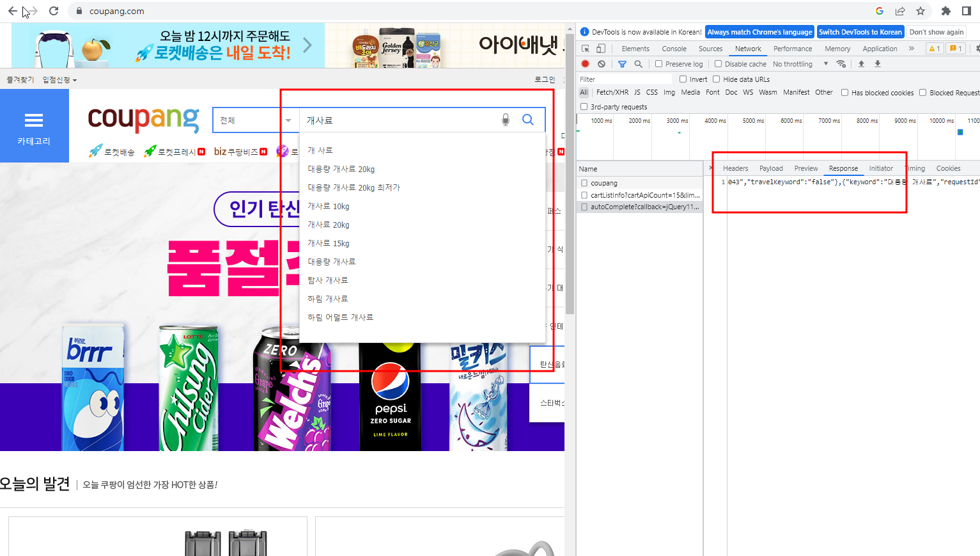Click the warnings count badge
The width and height of the screenshot is (980, 556).
tap(935, 49)
